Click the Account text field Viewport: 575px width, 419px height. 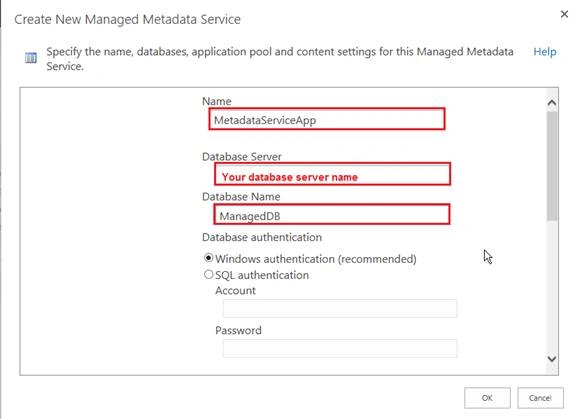(340, 308)
